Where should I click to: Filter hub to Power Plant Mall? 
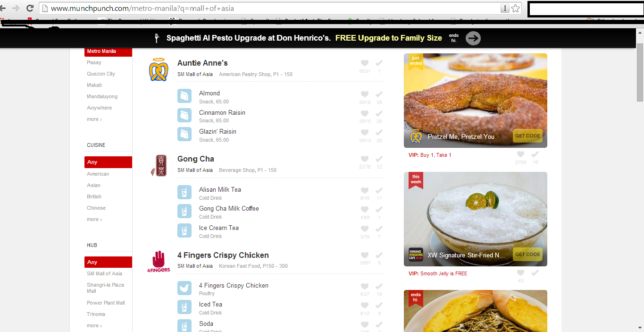(106, 303)
